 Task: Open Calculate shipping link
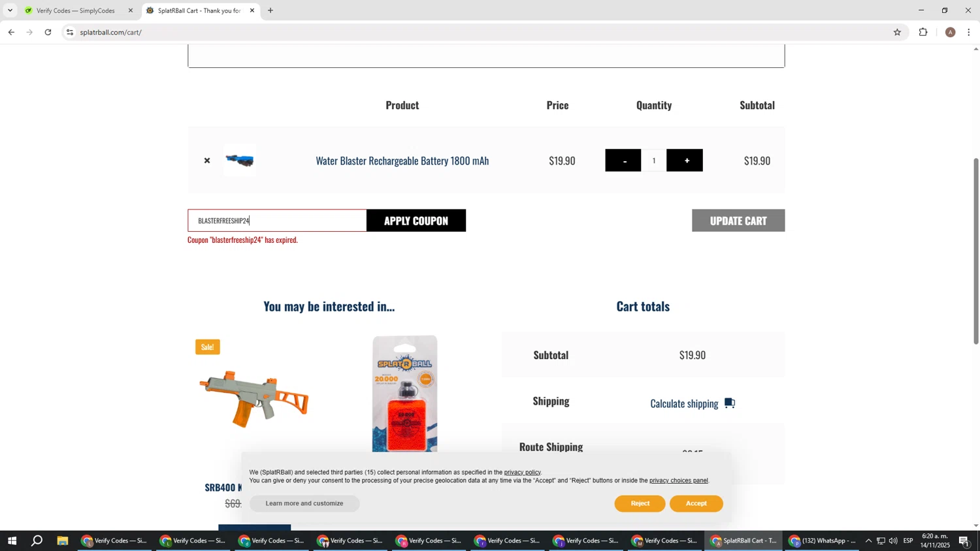684,403
